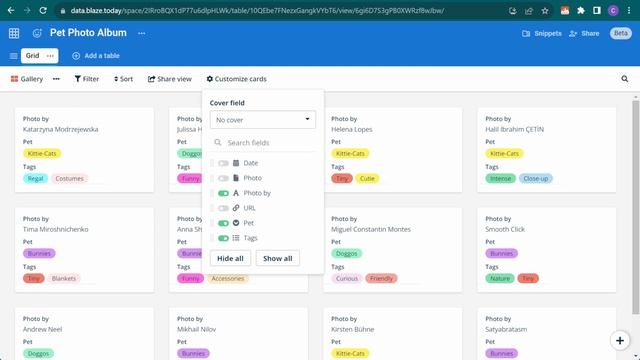Open Smooth Click card
Image resolution: width=640 pixels, height=360 pixels.
click(x=547, y=250)
